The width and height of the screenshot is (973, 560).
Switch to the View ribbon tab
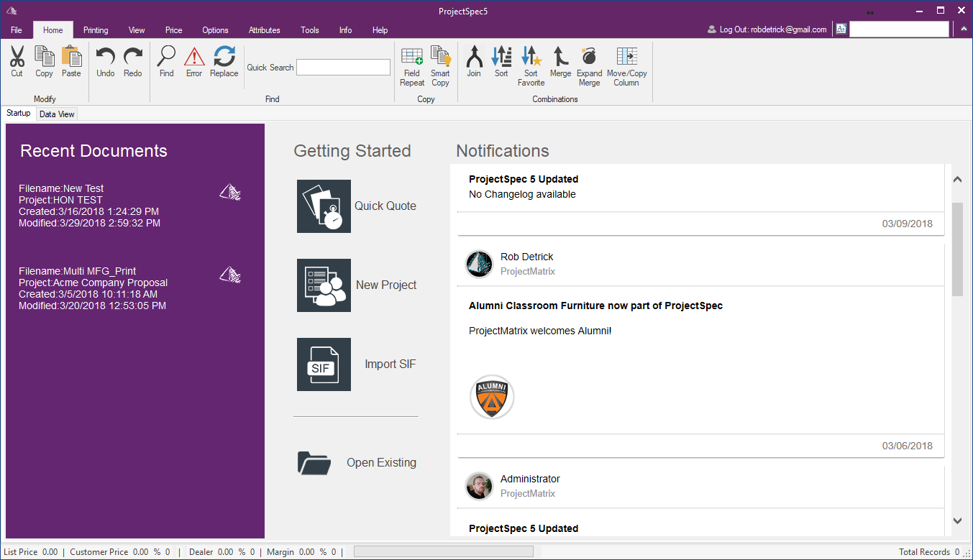tap(137, 30)
